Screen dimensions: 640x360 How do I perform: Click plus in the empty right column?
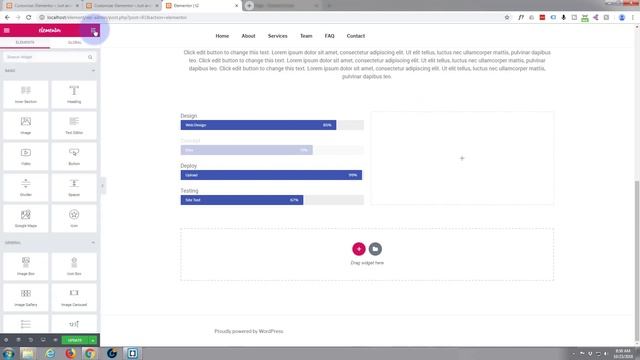(x=462, y=158)
